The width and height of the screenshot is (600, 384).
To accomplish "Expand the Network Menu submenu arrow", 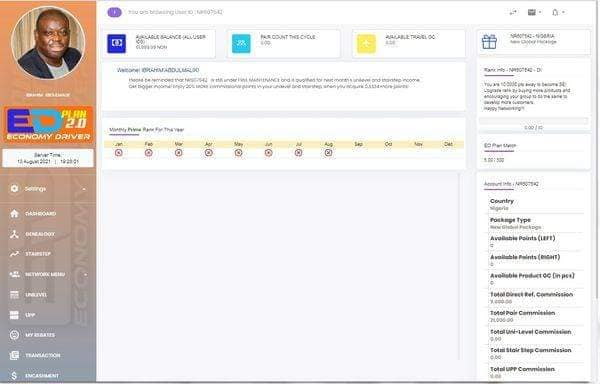I will point(85,275).
